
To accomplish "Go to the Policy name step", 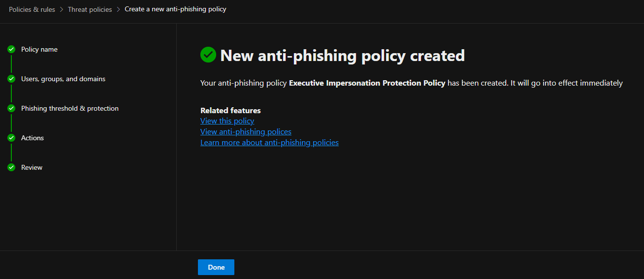I will (x=39, y=49).
